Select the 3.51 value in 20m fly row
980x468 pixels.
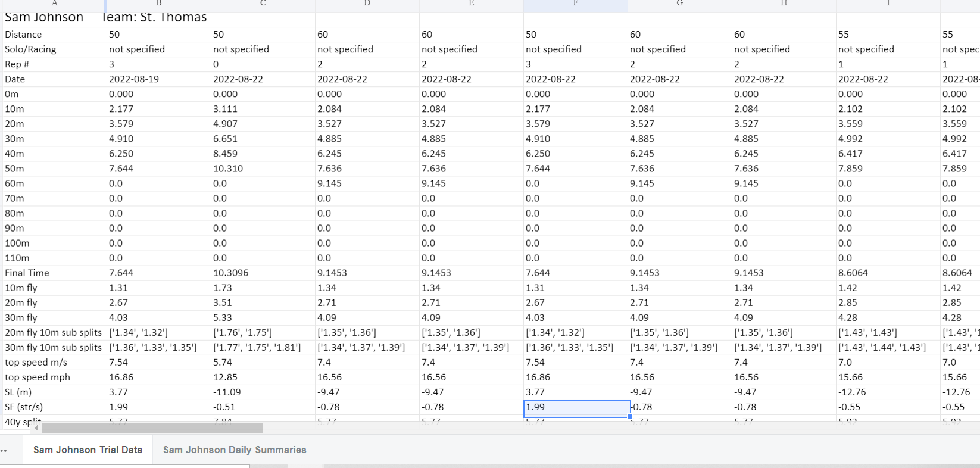263,302
